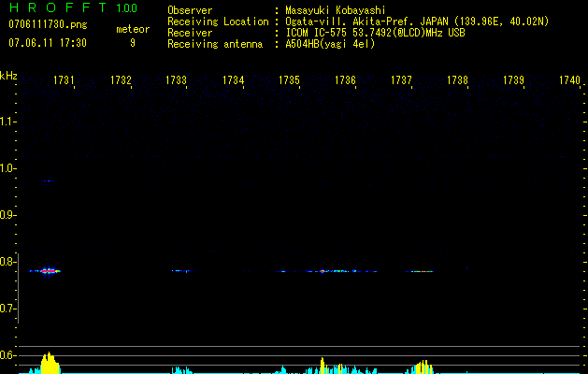This screenshot has width=588, height=374.
Task: Click the 1740 time axis label
Action: tap(569, 80)
